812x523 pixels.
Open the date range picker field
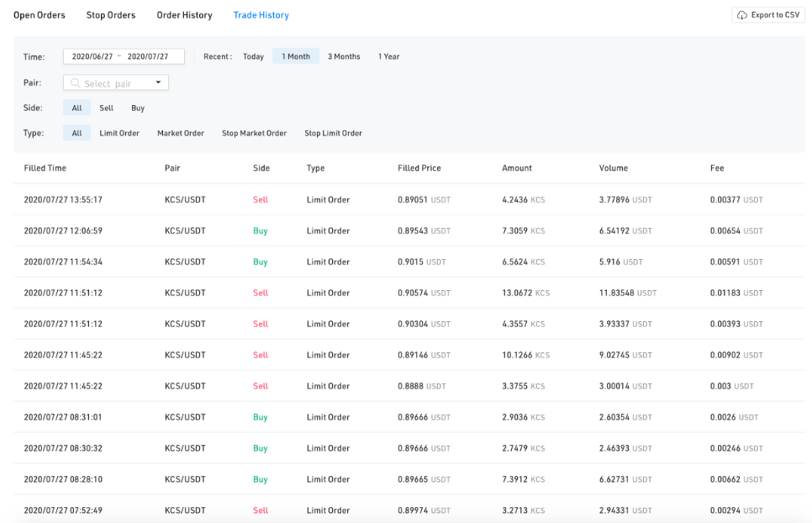click(x=124, y=56)
